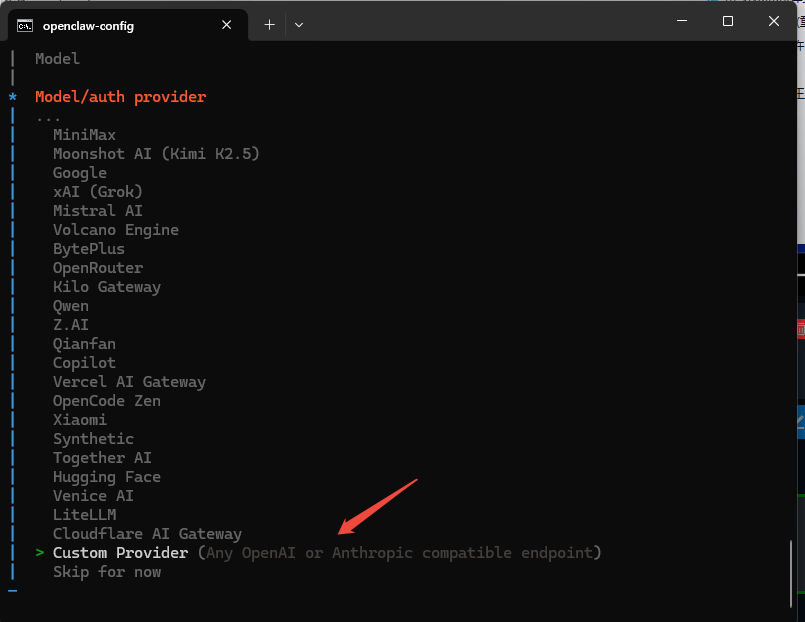Open the terminal profiles dropdown

tap(299, 25)
